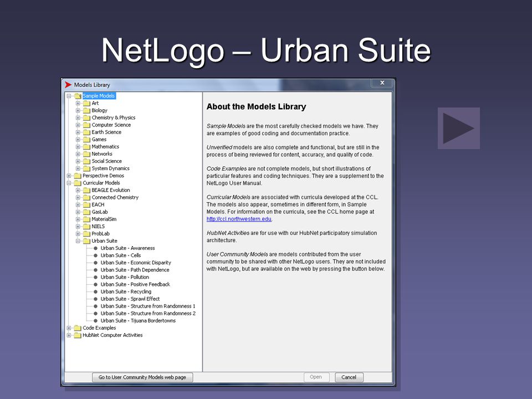Select the BEAGLE Evolution label
This screenshot has height=399, width=532.
(111, 190)
